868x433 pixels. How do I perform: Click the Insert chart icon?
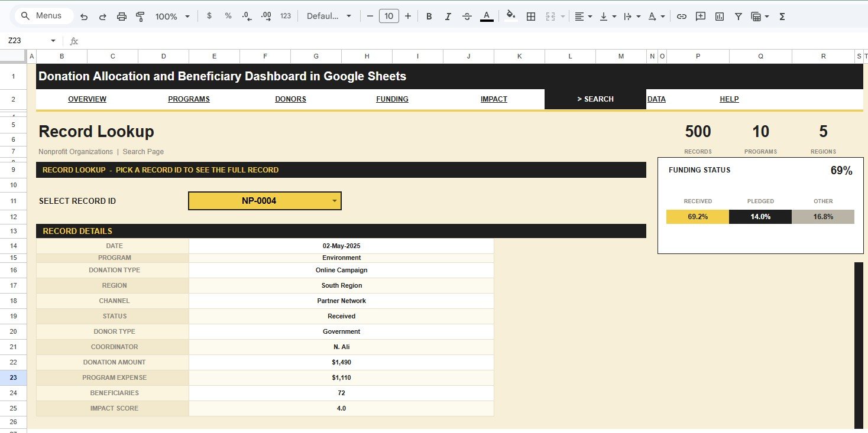pyautogui.click(x=720, y=17)
